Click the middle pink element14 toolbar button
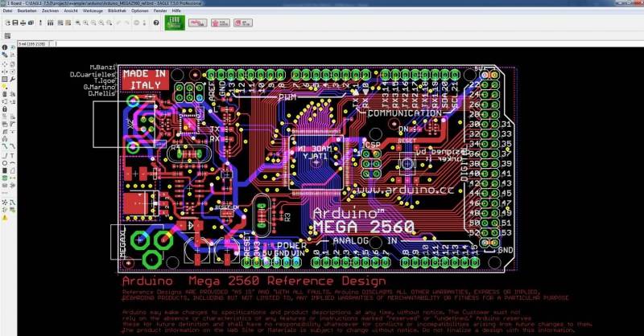Viewport: 644px width, 336px height. 220,23
